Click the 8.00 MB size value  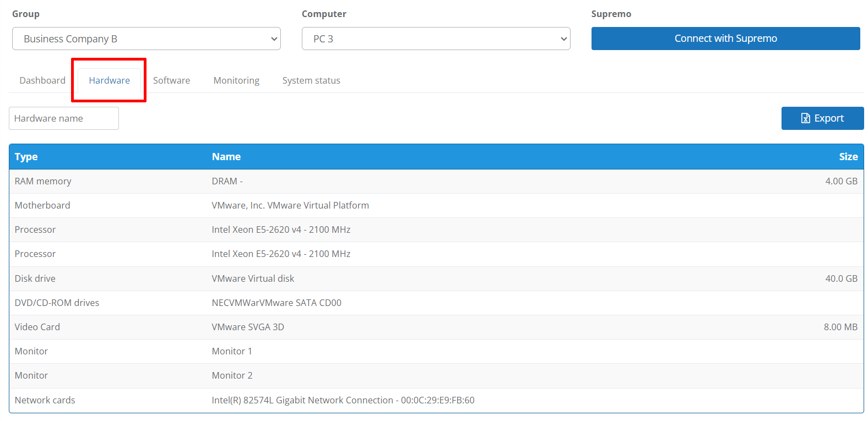point(840,327)
